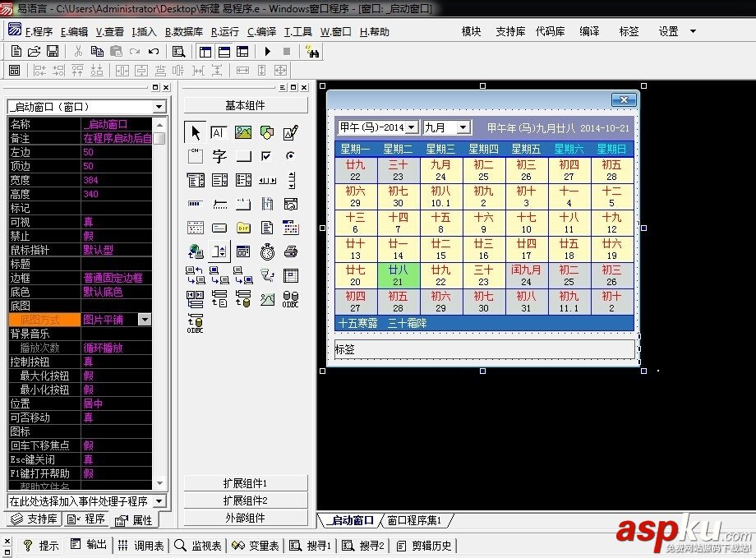Click the preview magnifier toolbar icon

pos(178,51)
